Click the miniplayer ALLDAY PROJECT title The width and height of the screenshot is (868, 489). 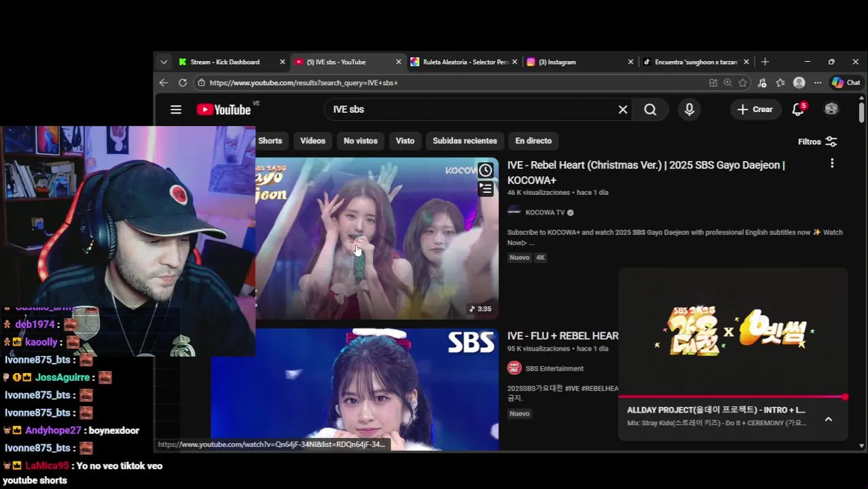[716, 410]
